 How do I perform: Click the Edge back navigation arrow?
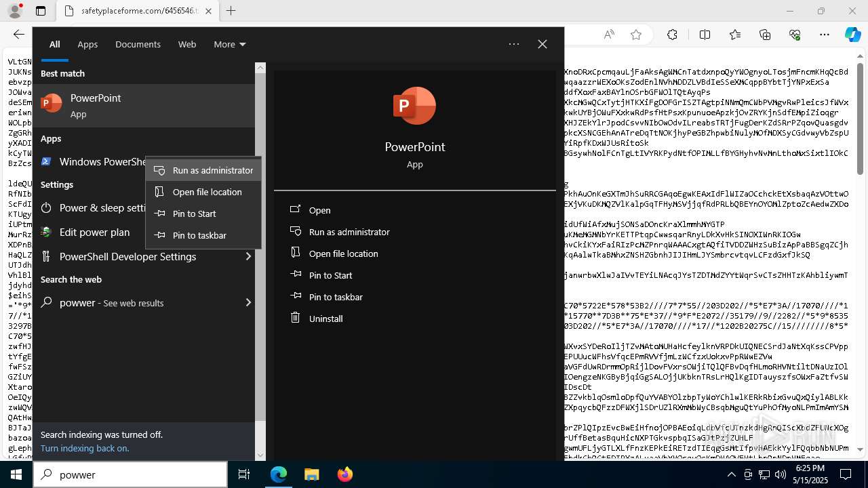click(19, 35)
